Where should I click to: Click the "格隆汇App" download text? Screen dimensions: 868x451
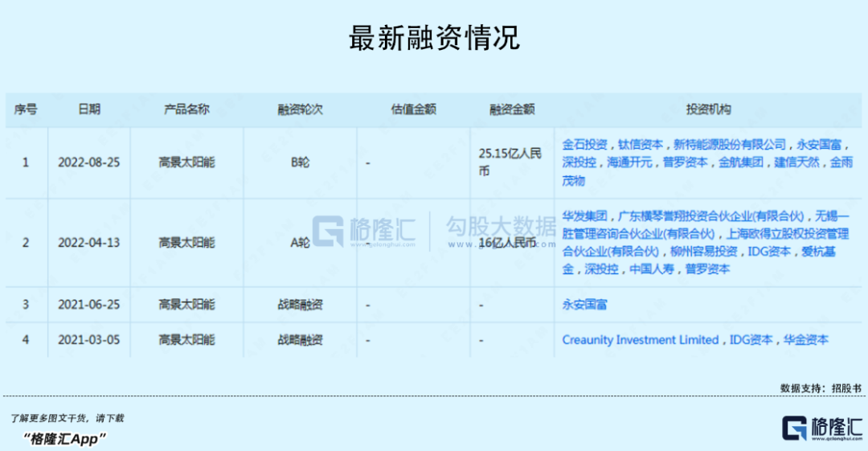(x=64, y=439)
